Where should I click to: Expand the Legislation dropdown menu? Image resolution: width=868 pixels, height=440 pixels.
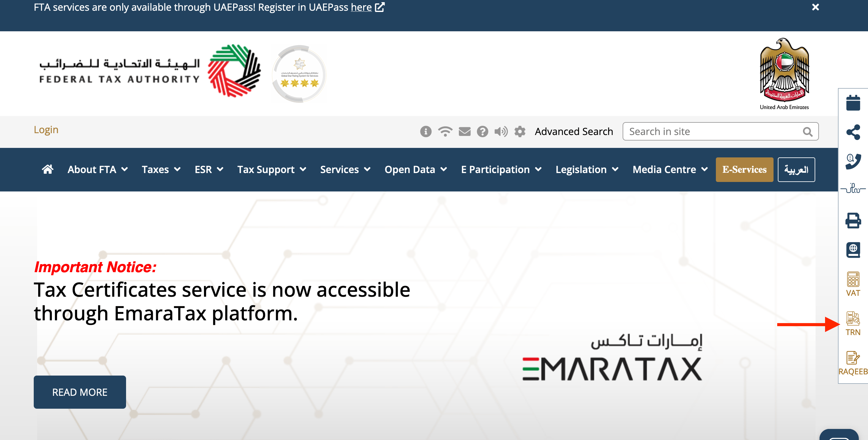[x=587, y=169]
